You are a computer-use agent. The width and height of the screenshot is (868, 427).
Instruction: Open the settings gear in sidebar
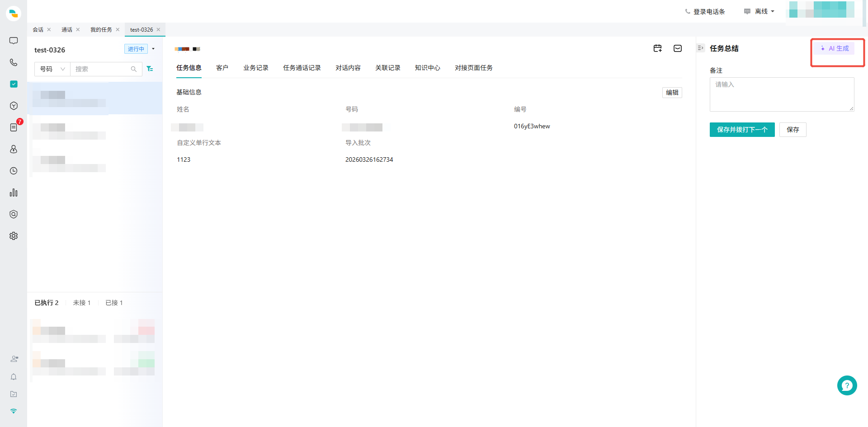(x=14, y=236)
